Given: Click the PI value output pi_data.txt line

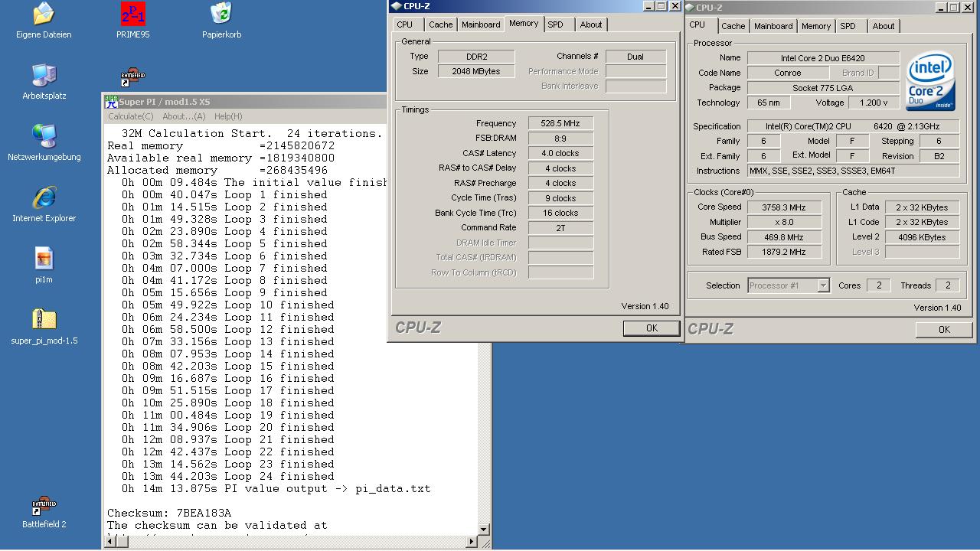Looking at the screenshot, I should 276,488.
